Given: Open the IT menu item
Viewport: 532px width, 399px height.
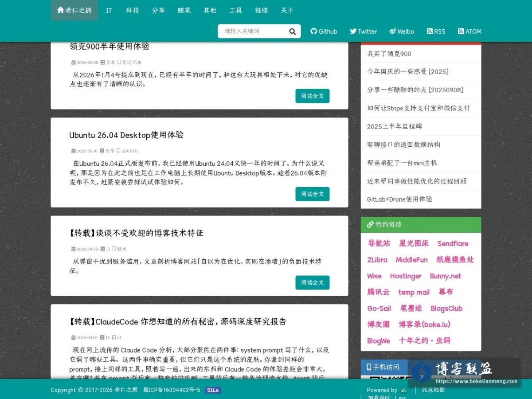Looking at the screenshot, I should pos(109,10).
